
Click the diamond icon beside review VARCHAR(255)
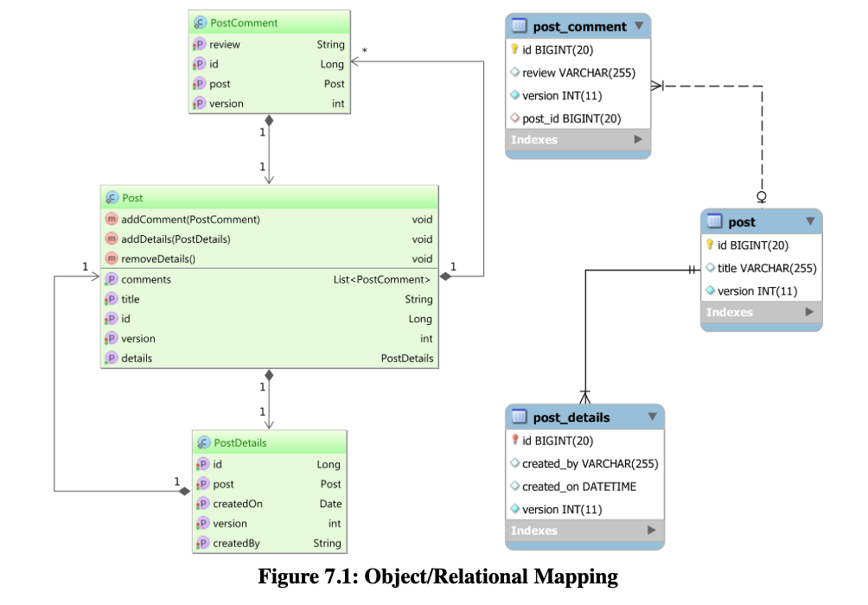[514, 72]
